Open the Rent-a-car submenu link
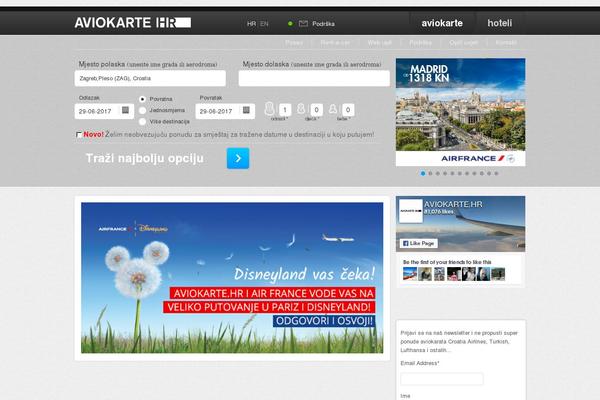Image resolution: width=600 pixels, height=400 pixels. click(x=335, y=42)
